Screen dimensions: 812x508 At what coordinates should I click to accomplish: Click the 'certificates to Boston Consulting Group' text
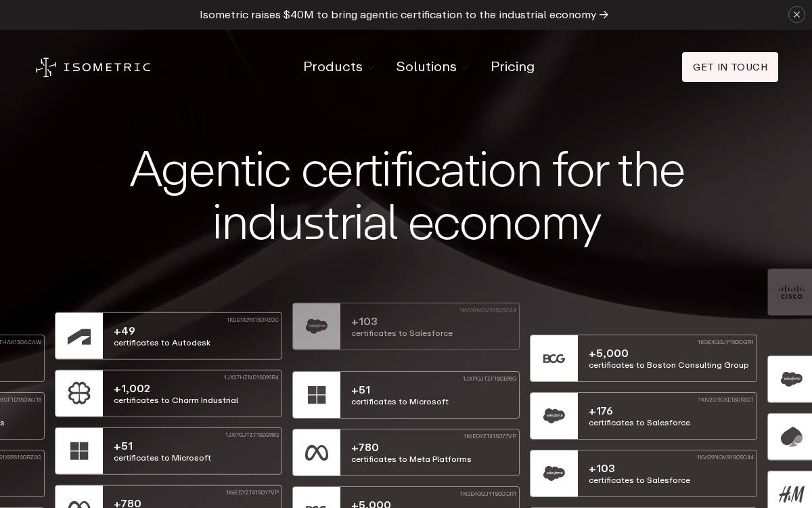(669, 365)
